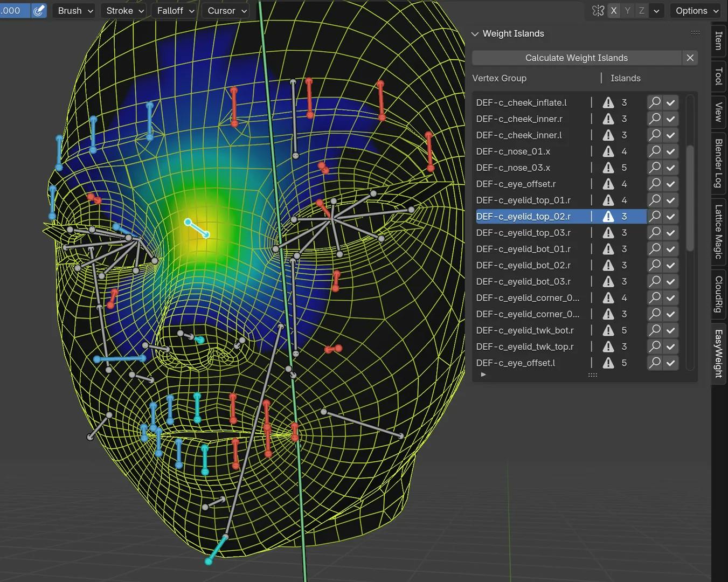Click the pressure brush icon beside value field

[x=39, y=11]
